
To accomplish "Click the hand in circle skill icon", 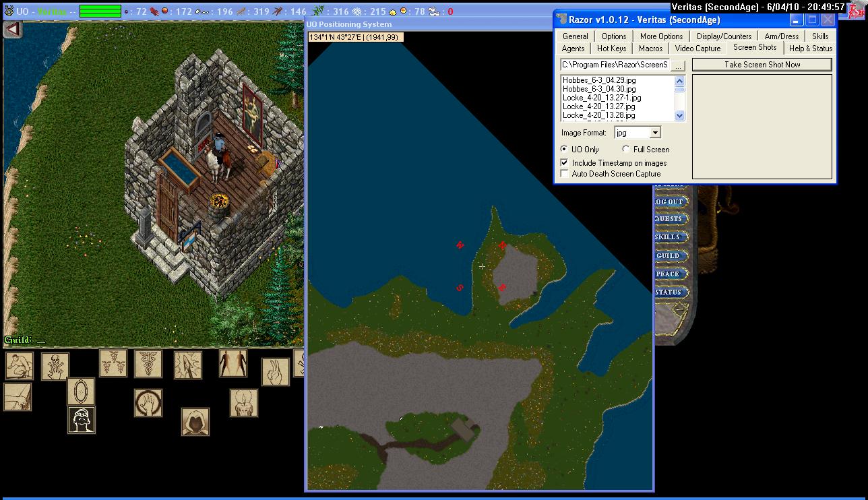I will click(x=148, y=403).
